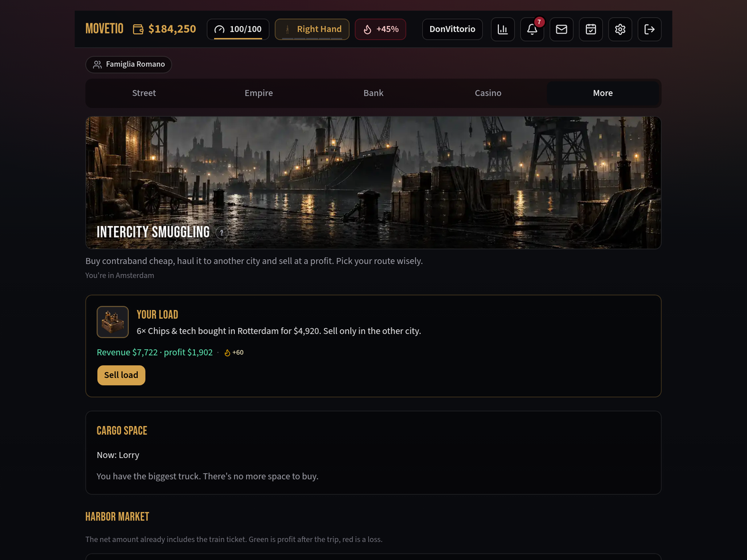Click the 'Now: Lorry' text
Viewport: 747px width, 560px height.
point(117,455)
